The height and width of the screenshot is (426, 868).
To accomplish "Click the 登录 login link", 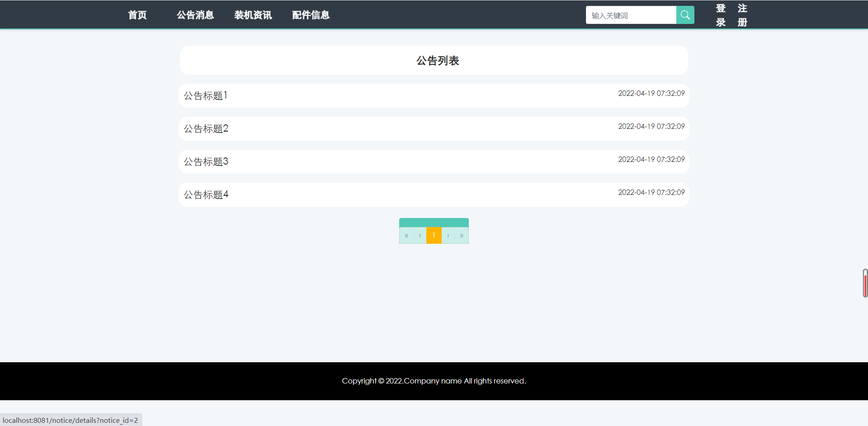I will pos(720,15).
